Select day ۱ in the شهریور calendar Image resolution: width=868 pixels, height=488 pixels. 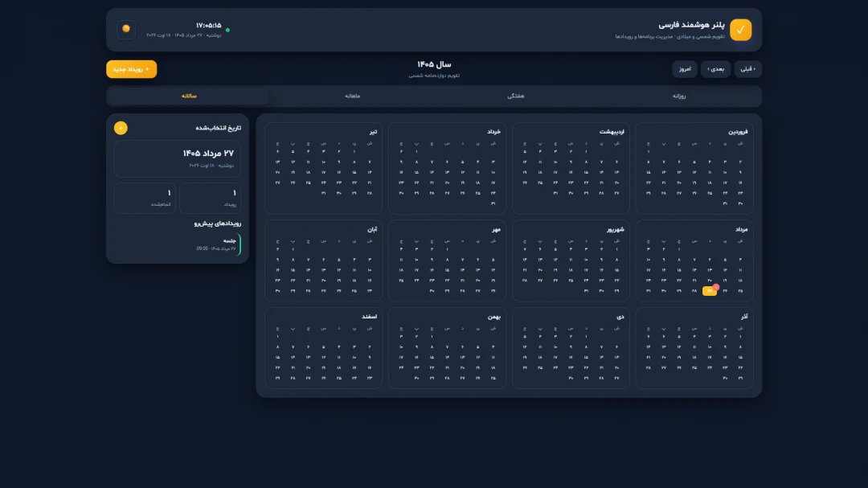click(616, 249)
